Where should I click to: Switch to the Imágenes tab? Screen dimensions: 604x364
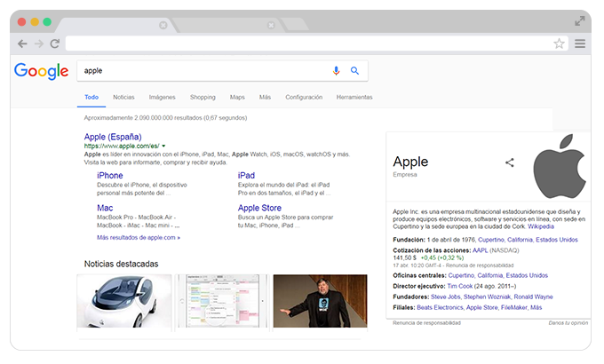coord(163,97)
